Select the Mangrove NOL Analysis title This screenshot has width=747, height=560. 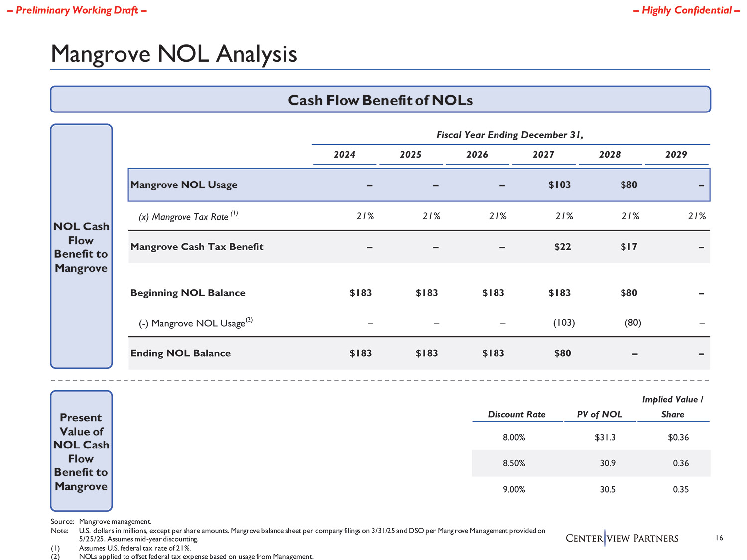point(174,54)
